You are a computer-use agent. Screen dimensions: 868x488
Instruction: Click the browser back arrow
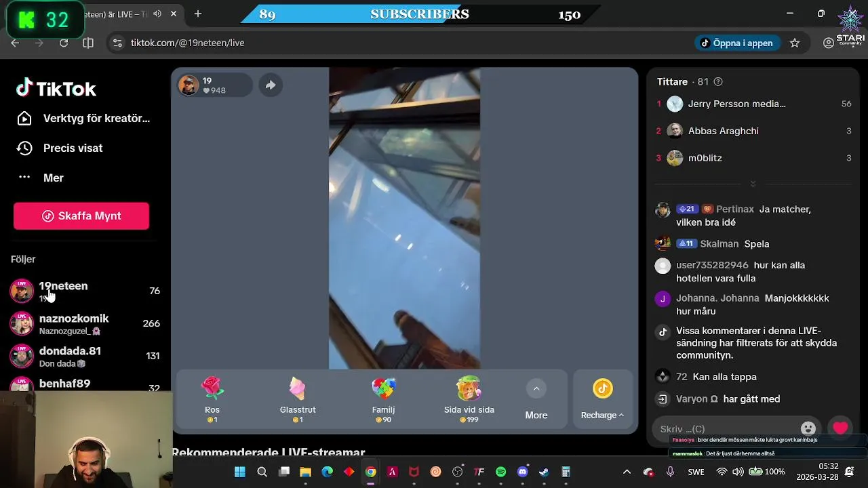[x=15, y=43]
